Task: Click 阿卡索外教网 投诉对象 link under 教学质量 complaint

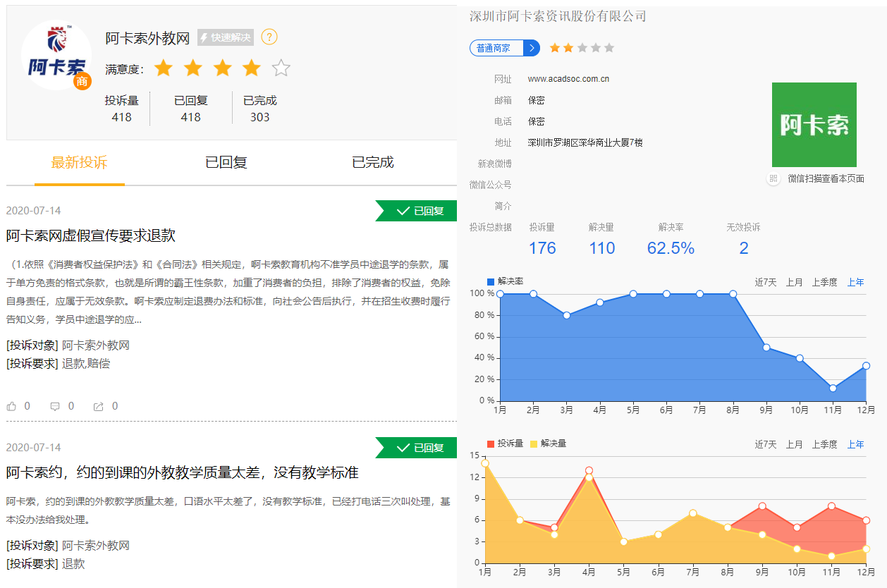Action: 96,546
